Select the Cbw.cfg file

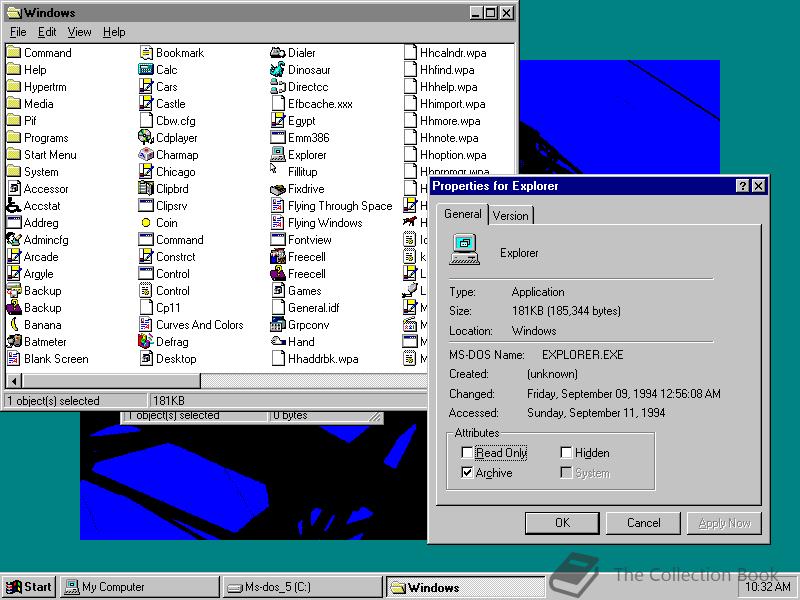coord(167,120)
